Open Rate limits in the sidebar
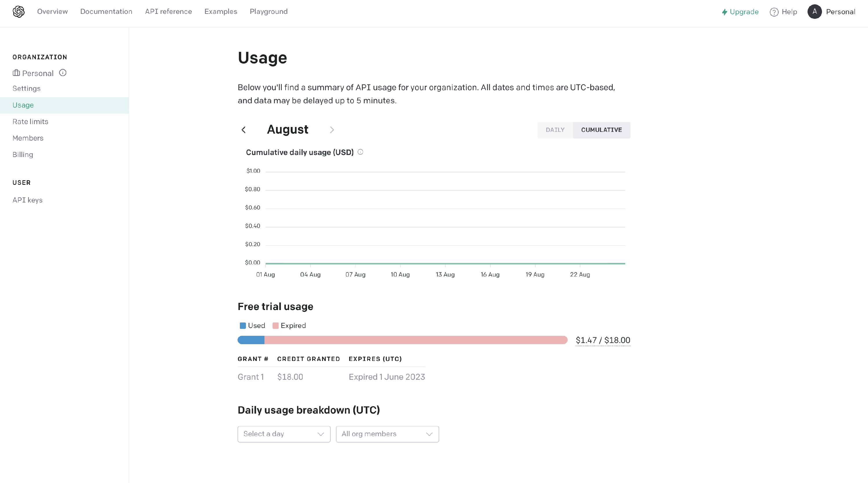Screen dimensions: 868x483 30,121
